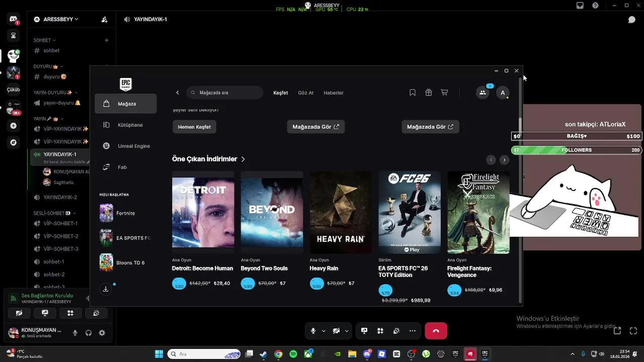
Task: Open Discord inbox icon in title bar
Action: (x=580, y=6)
